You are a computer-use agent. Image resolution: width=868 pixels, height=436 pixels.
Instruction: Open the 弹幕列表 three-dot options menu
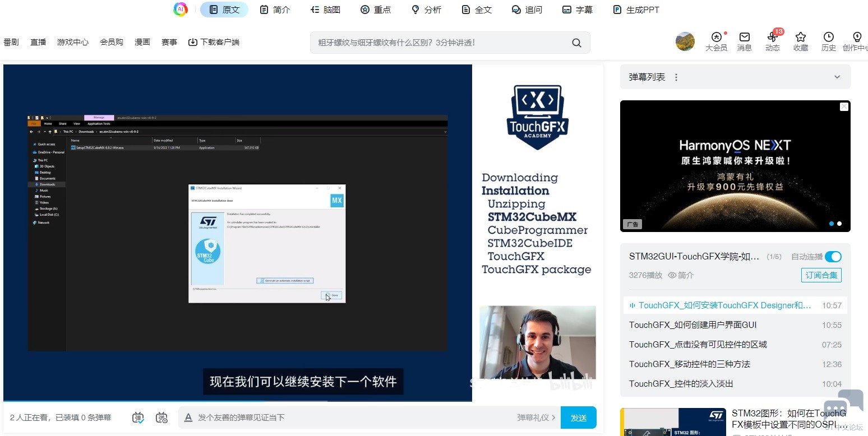[676, 77]
